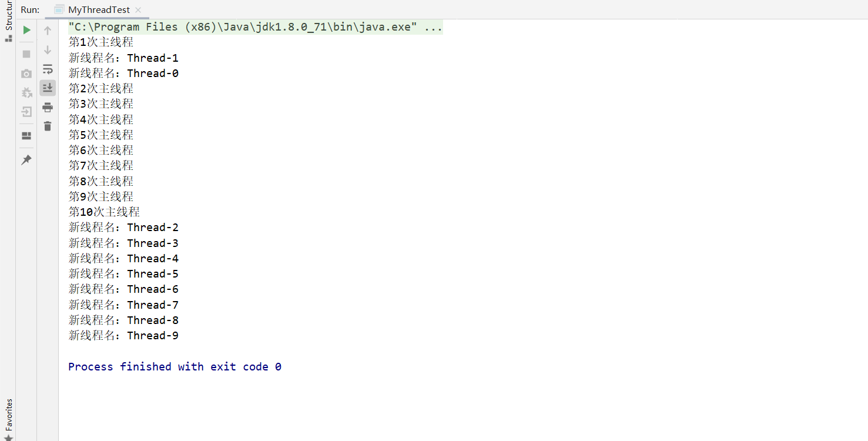Screen dimensions: 868x441
Task: Click the line "第6次主线程"
Action: tap(101, 150)
